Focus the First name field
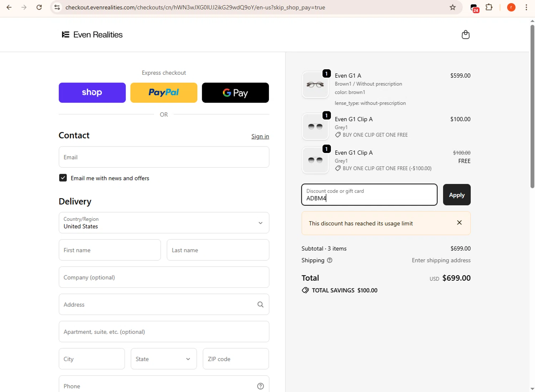Screen dimensions: 535x392 [110, 250]
